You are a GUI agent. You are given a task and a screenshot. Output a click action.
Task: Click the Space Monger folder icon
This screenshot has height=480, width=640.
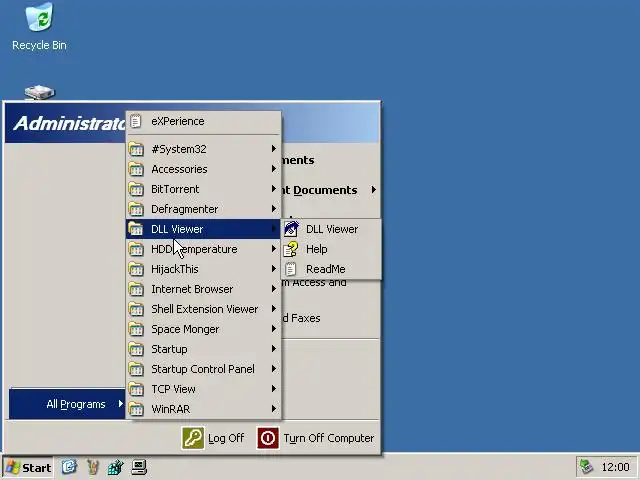[136, 329]
